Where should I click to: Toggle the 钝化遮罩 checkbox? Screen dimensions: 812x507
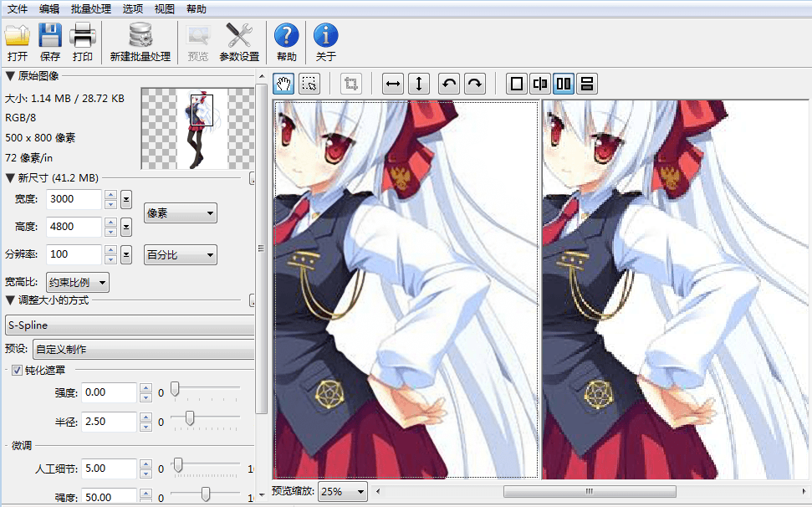pos(17,371)
